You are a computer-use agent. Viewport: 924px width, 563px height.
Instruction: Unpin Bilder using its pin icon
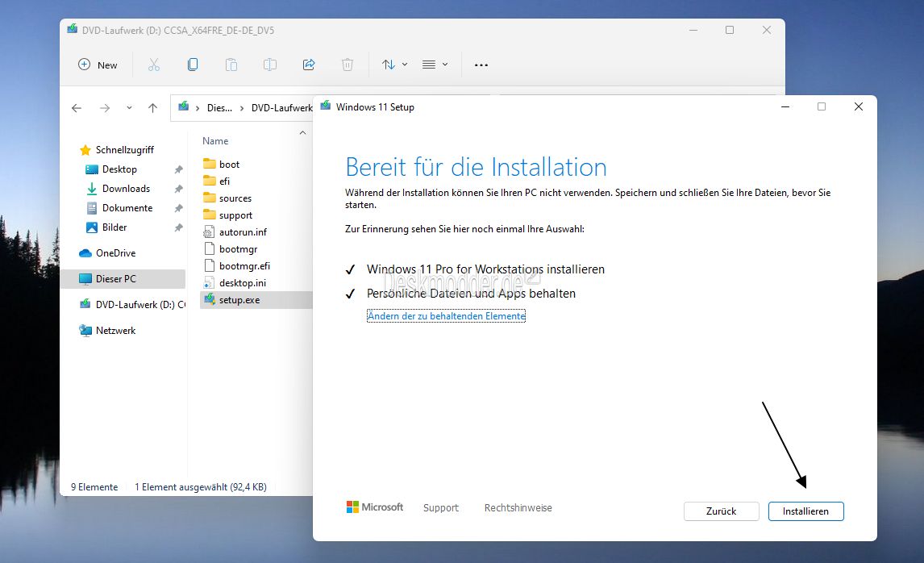[178, 227]
